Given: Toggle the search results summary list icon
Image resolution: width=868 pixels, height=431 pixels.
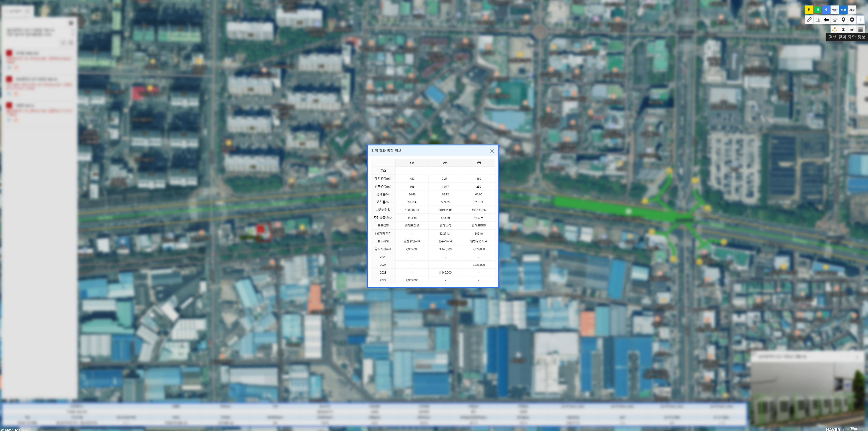Looking at the screenshot, I should click(x=860, y=30).
